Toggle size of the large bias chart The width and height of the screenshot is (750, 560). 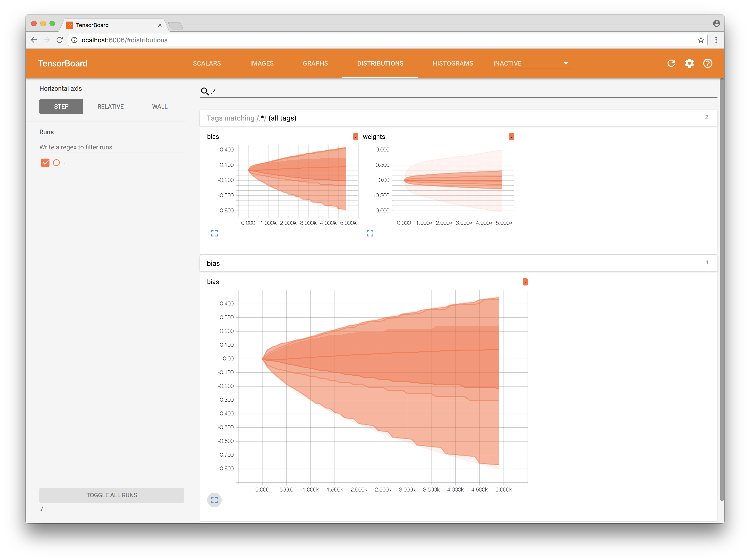point(214,500)
